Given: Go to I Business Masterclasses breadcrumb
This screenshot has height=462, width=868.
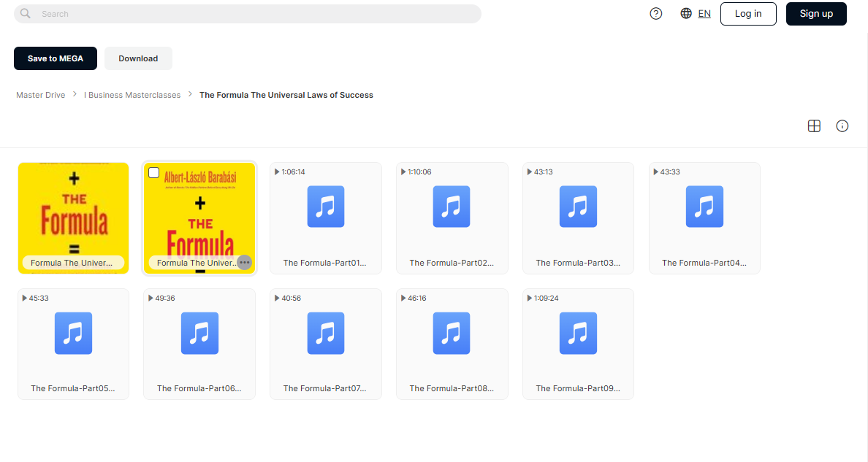Looking at the screenshot, I should click(132, 95).
